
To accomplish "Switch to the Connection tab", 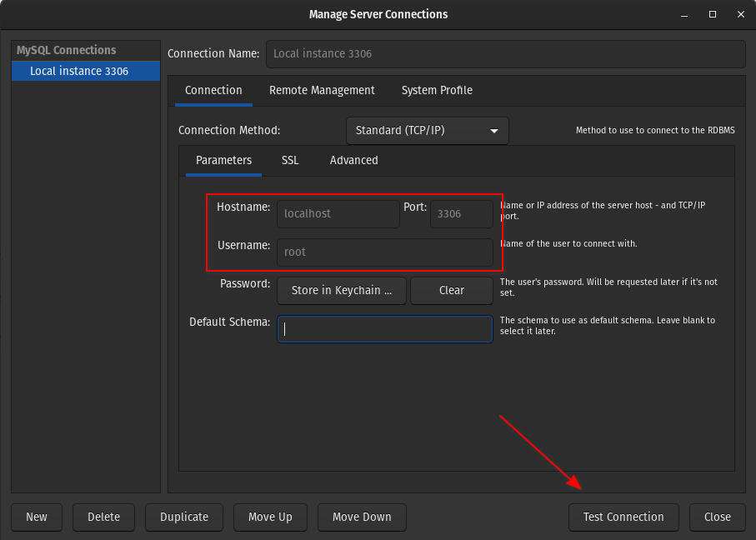I will (213, 90).
